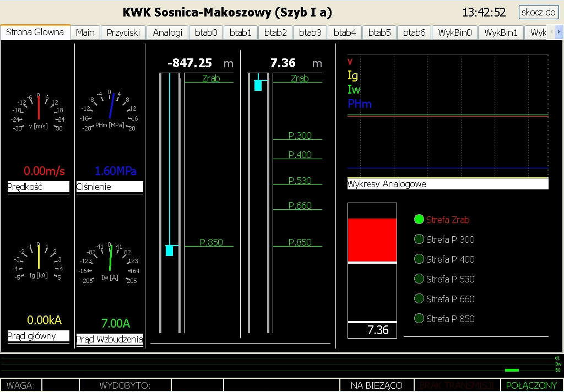The height and width of the screenshot is (392, 564).
Task: Click the Strefa P 660 indicator
Action: pos(419,298)
